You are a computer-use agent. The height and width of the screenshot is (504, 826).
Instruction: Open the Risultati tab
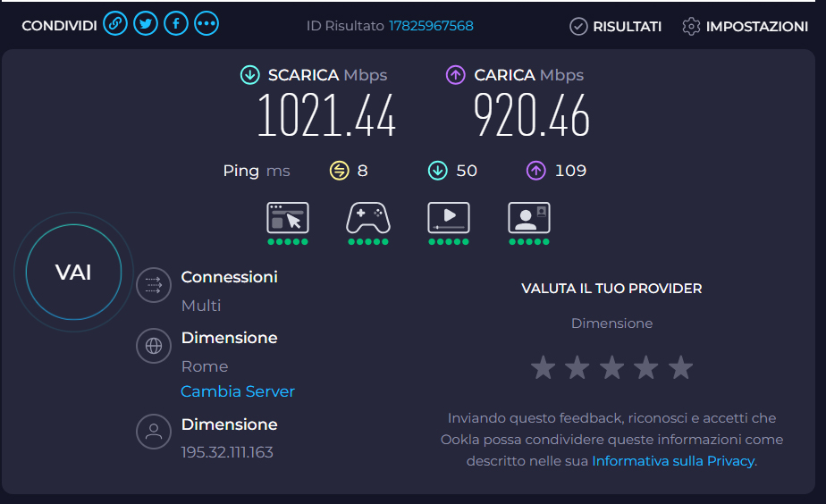click(615, 26)
